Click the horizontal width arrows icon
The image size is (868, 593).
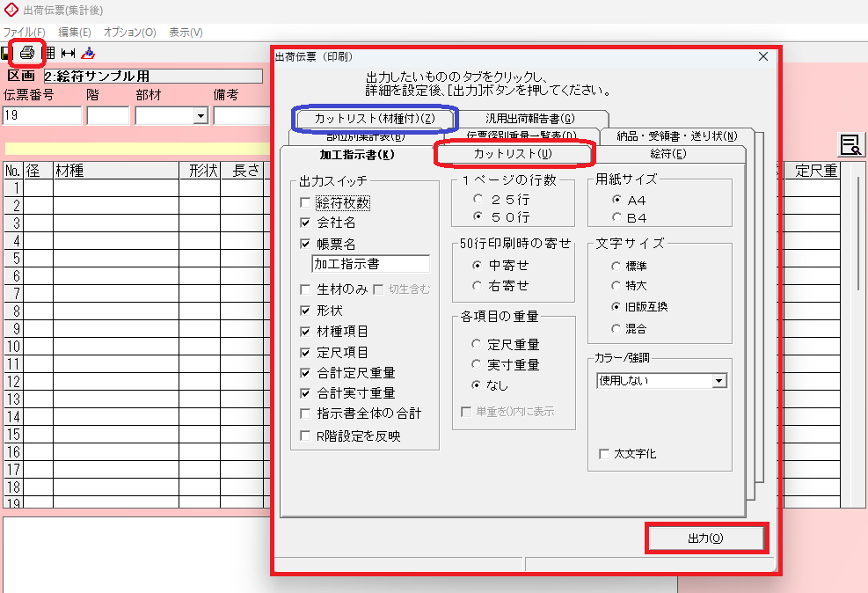68,53
